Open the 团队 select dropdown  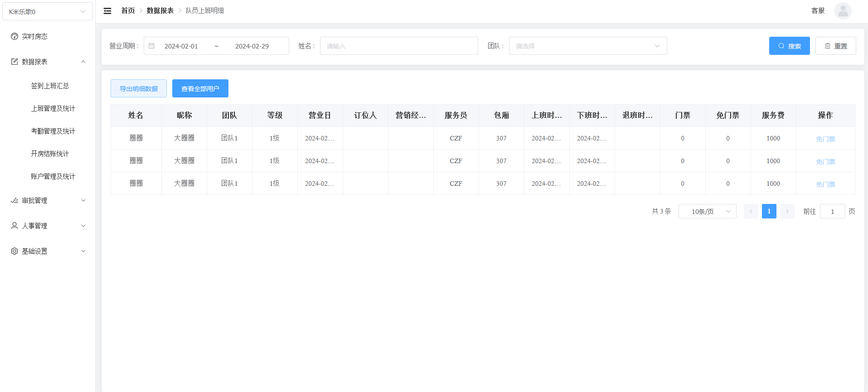(588, 46)
